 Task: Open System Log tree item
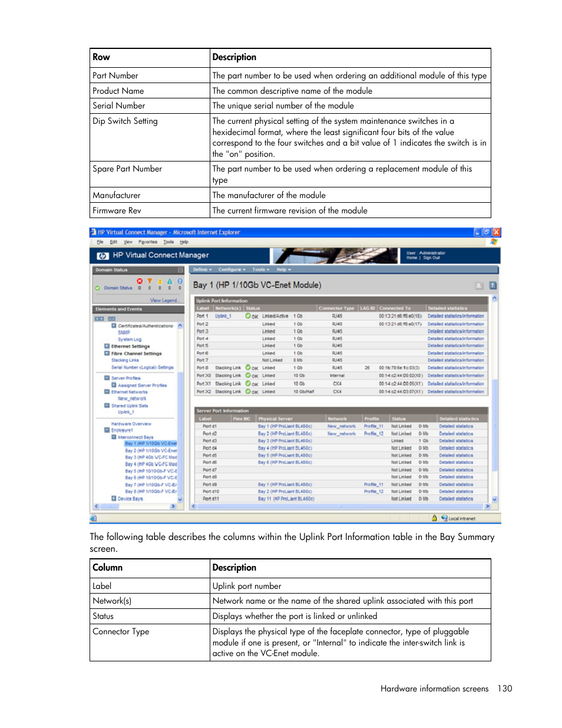pos(130,340)
